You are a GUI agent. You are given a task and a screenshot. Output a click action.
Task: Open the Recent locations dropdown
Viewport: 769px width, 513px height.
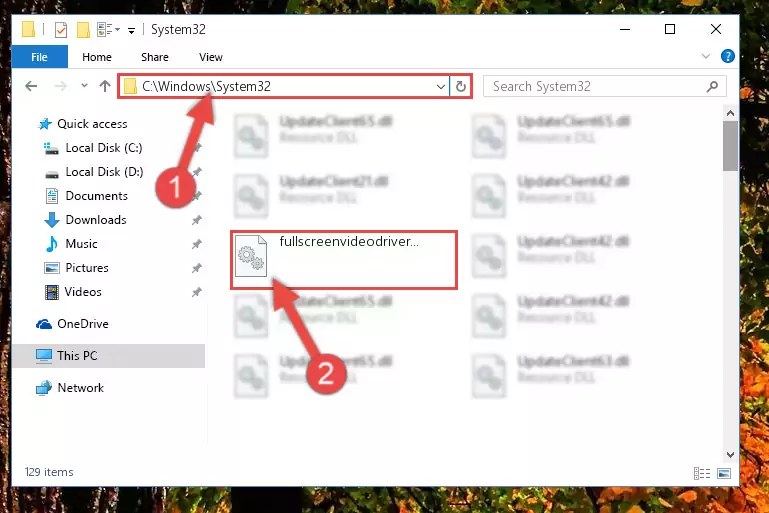tap(84, 86)
